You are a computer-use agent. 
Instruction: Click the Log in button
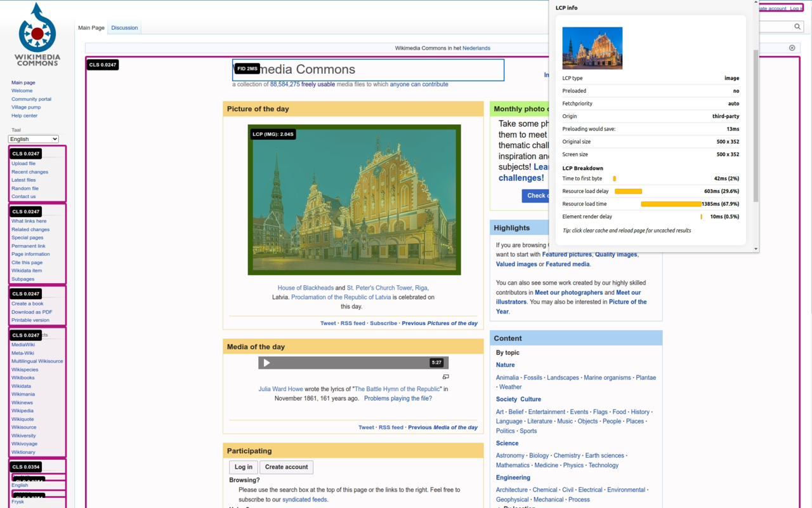pyautogui.click(x=243, y=467)
